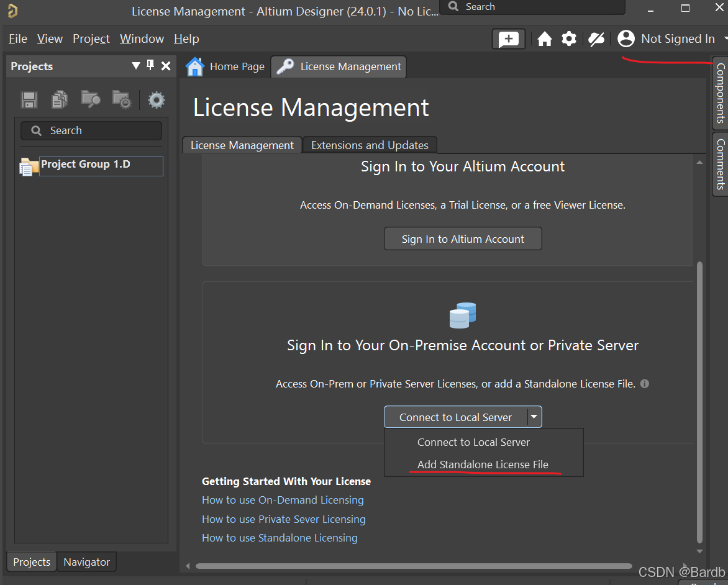Select Project Group 1.D tree item

pos(101,166)
